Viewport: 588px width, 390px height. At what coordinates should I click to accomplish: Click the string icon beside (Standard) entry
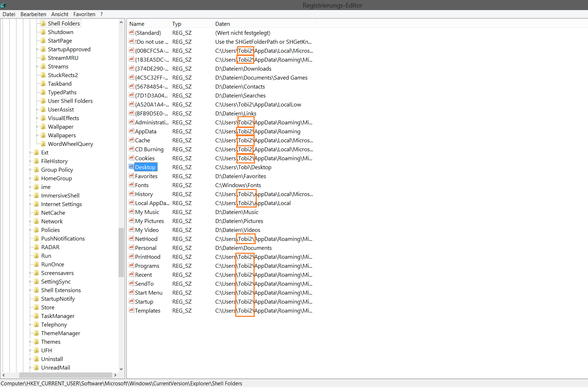(x=131, y=32)
